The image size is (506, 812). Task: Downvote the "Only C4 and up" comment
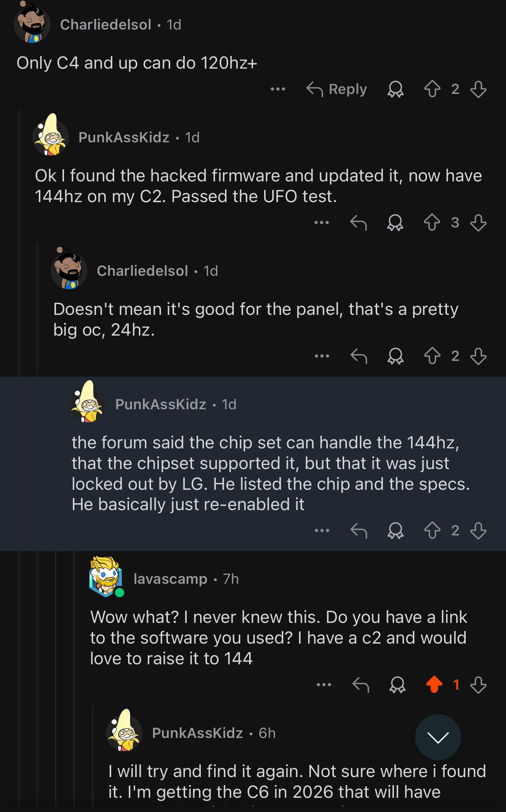click(x=478, y=89)
